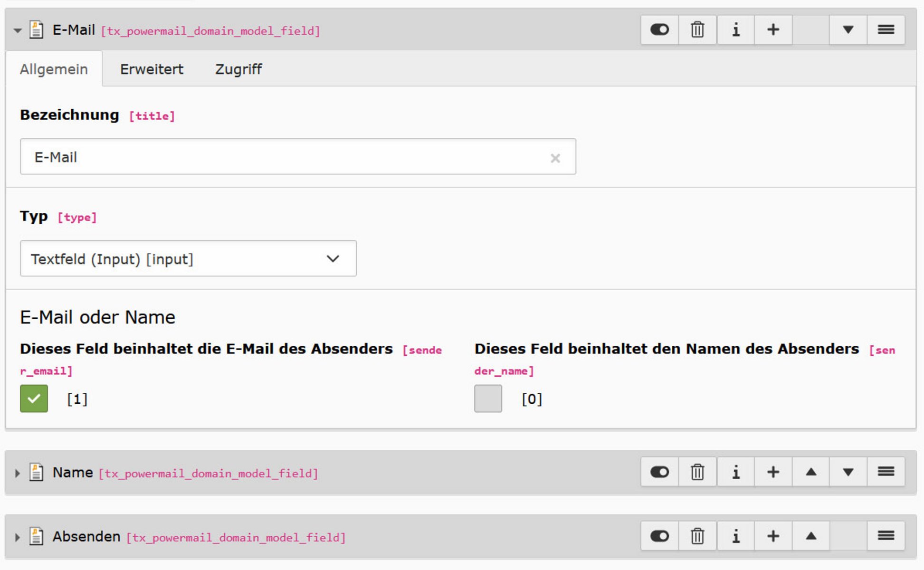Delete the Name field record
Image resolution: width=924 pixels, height=570 pixels.
[697, 472]
